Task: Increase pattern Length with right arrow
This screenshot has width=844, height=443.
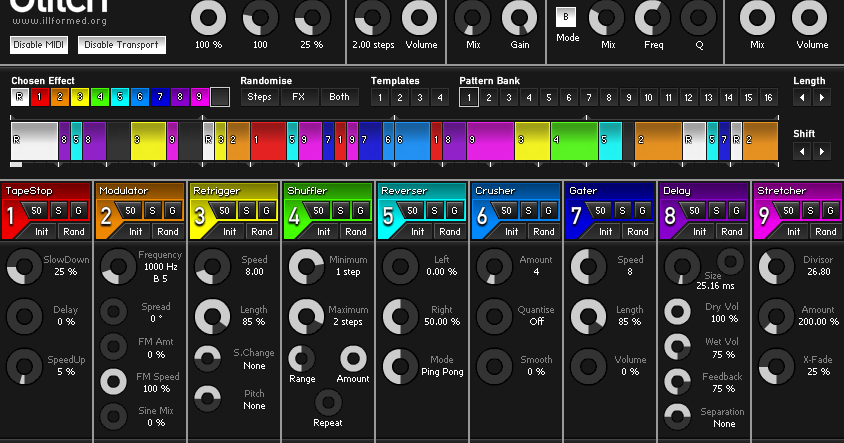Action: (x=822, y=97)
